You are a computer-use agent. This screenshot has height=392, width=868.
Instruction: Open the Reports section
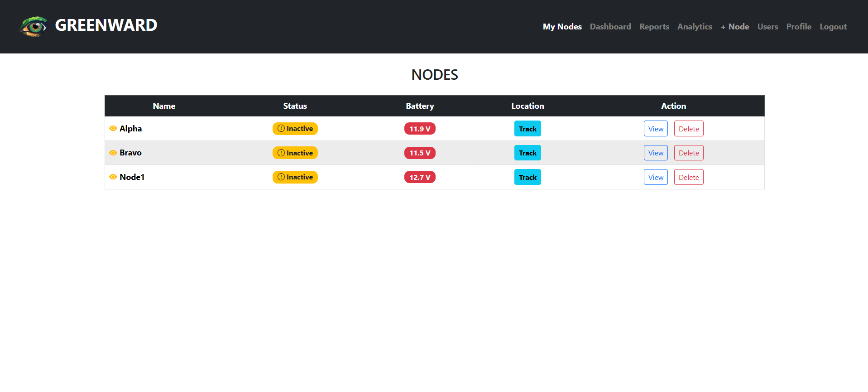654,27
